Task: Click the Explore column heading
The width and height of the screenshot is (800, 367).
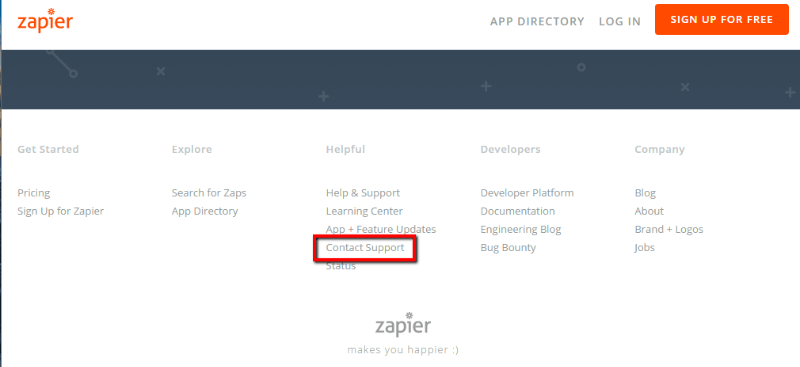Action: point(192,150)
